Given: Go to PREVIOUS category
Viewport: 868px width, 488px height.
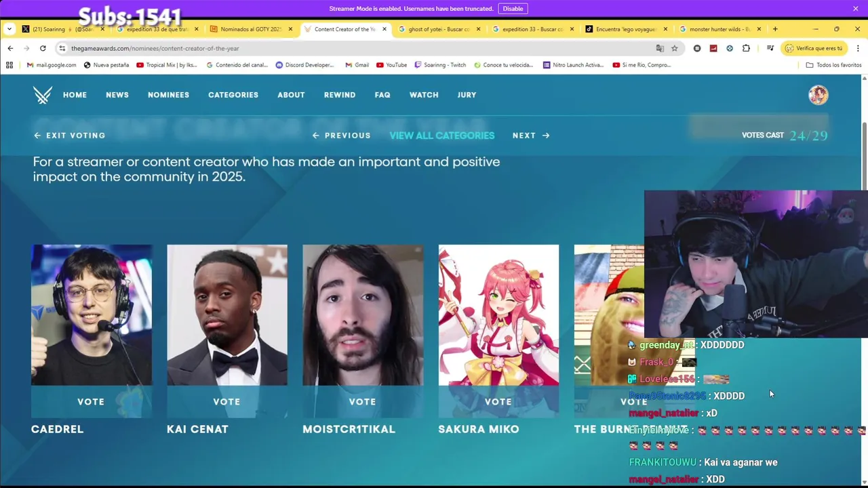Looking at the screenshot, I should [341, 136].
